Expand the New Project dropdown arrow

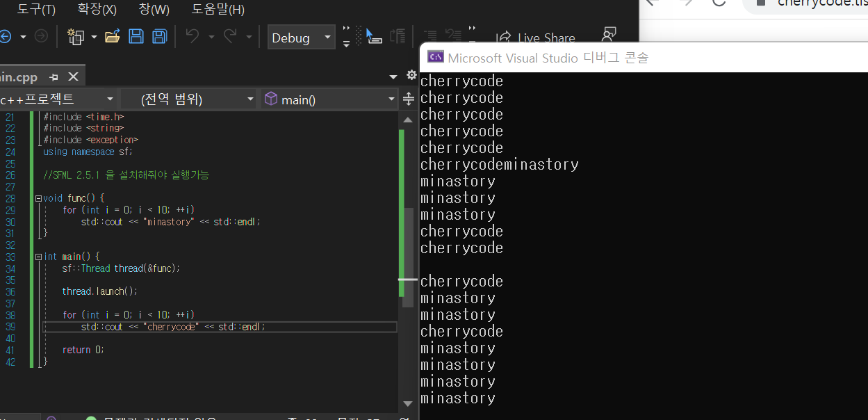[94, 37]
